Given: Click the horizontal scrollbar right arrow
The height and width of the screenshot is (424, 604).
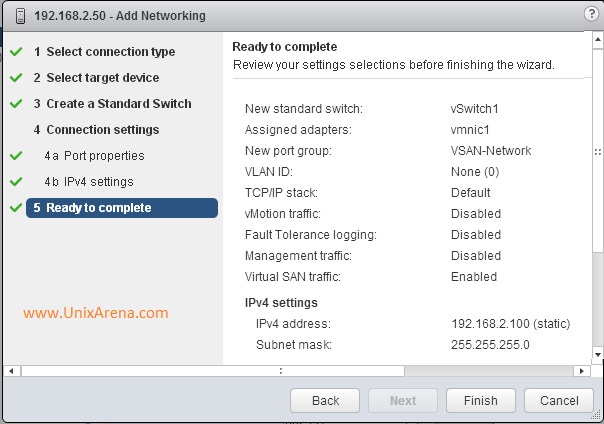Looking at the screenshot, I should (582, 371).
